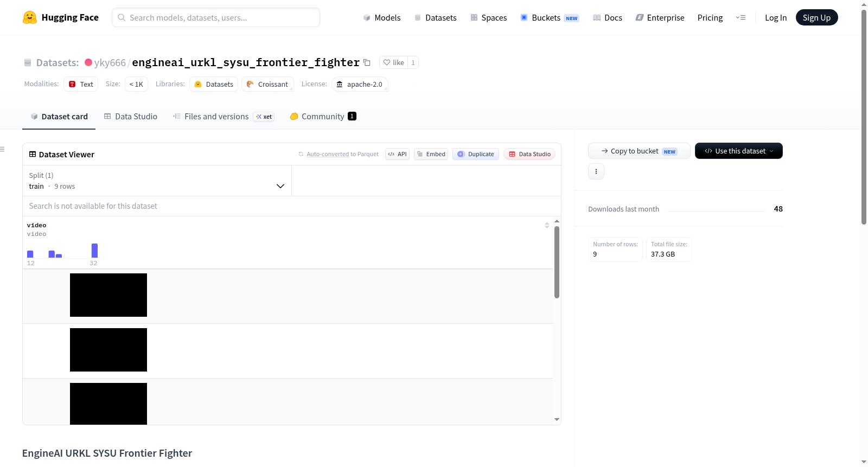The image size is (868, 467).
Task: Click the third black video thumbnail
Action: (108, 404)
